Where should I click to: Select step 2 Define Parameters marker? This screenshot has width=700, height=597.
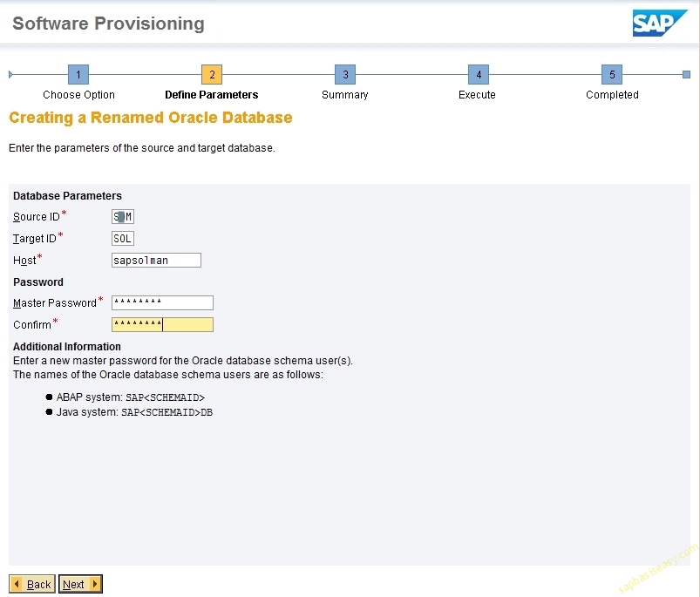tap(212, 74)
